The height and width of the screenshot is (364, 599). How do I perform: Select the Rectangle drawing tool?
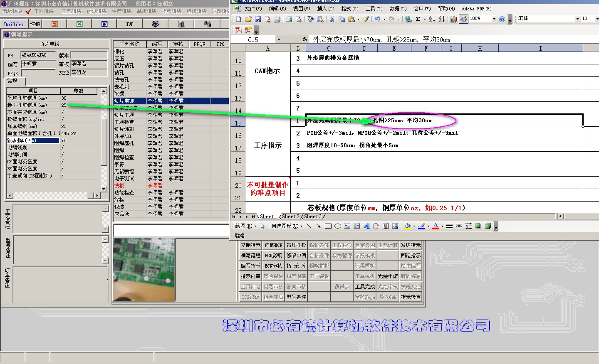point(328,226)
